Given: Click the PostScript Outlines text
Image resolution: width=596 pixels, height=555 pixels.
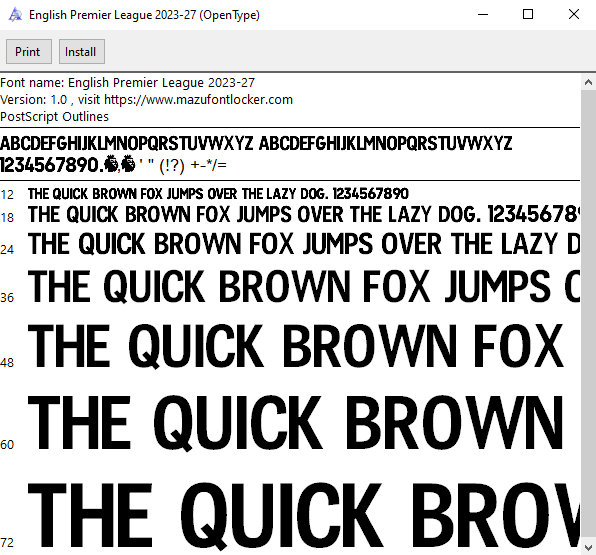Looking at the screenshot, I should pos(54,117).
